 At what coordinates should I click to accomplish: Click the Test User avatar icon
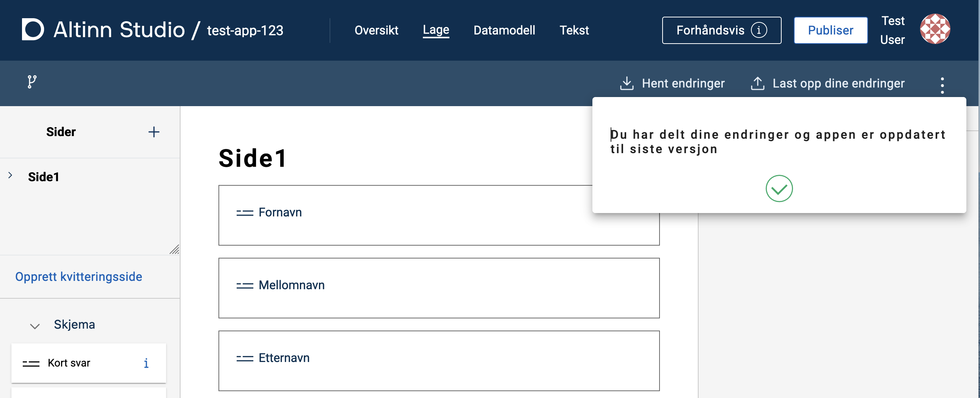(x=935, y=29)
